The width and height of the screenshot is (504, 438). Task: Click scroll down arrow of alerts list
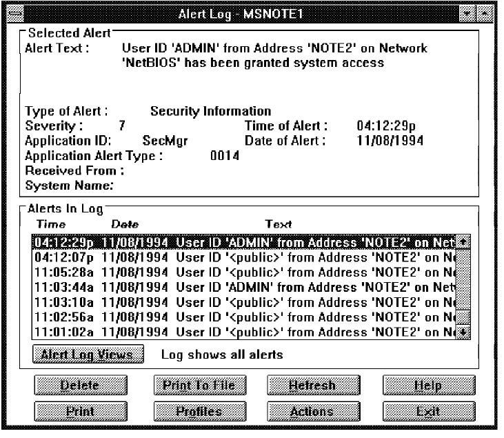[x=463, y=332]
